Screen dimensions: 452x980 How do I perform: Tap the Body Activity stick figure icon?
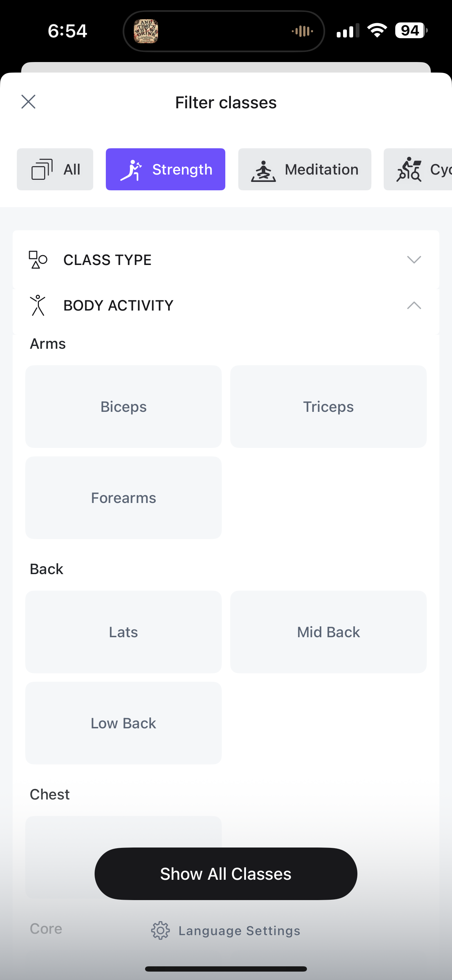[38, 305]
